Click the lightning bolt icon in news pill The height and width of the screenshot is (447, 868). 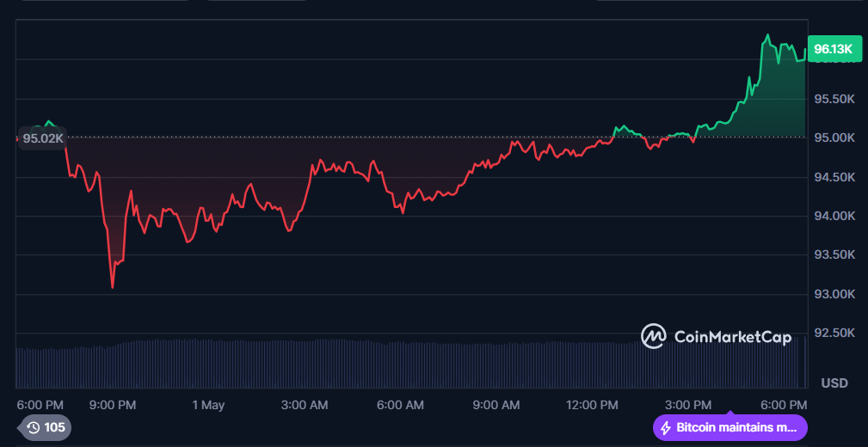click(665, 427)
